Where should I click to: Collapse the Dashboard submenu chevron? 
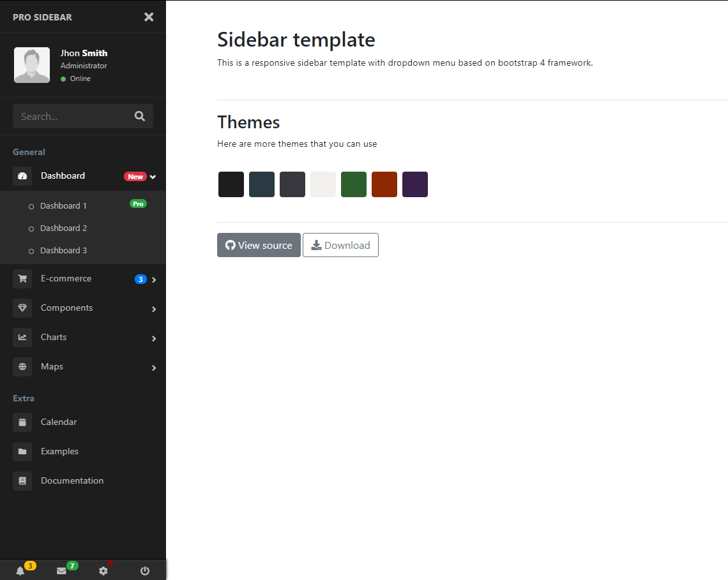click(x=153, y=176)
